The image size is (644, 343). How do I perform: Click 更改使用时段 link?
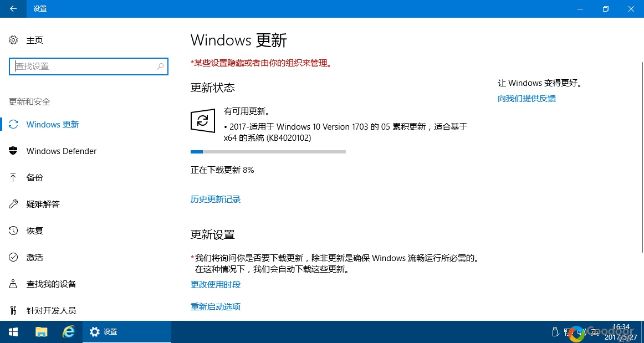pos(216,284)
